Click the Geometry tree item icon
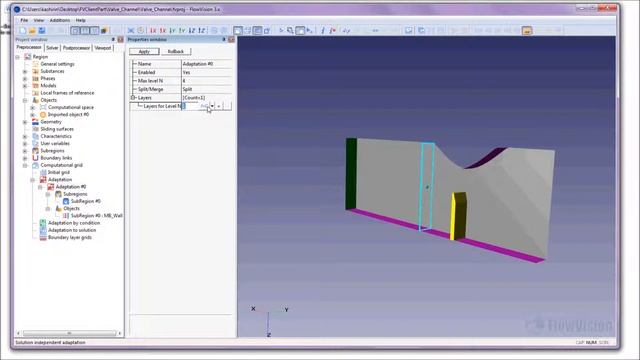 (x=36, y=122)
